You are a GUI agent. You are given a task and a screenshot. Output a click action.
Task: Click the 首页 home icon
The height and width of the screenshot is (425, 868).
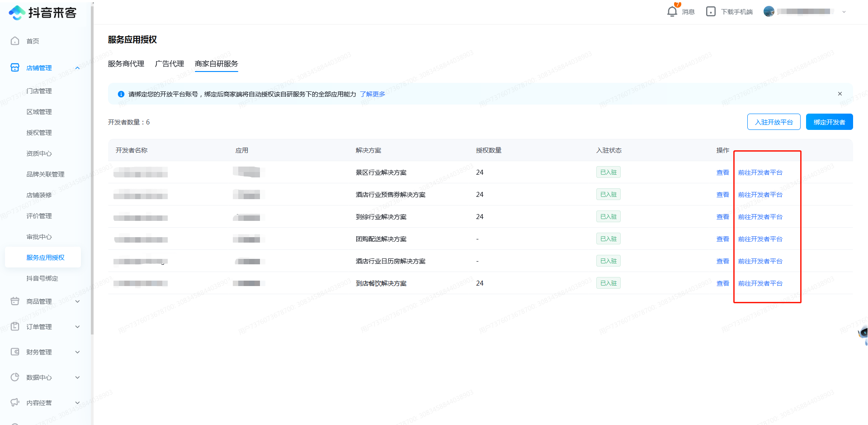[15, 41]
